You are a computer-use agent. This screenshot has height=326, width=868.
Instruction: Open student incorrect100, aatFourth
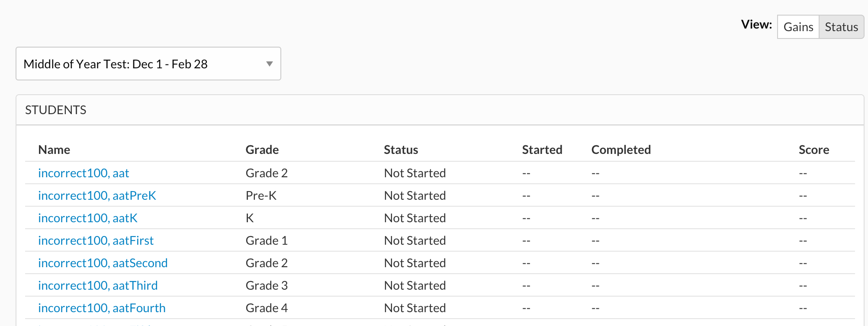coord(102,308)
